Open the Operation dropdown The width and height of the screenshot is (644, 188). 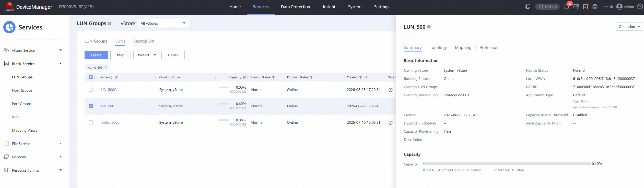629,27
